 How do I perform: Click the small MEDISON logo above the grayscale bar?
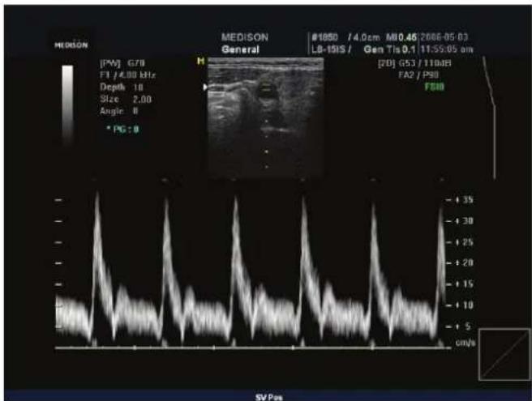[x=71, y=45]
